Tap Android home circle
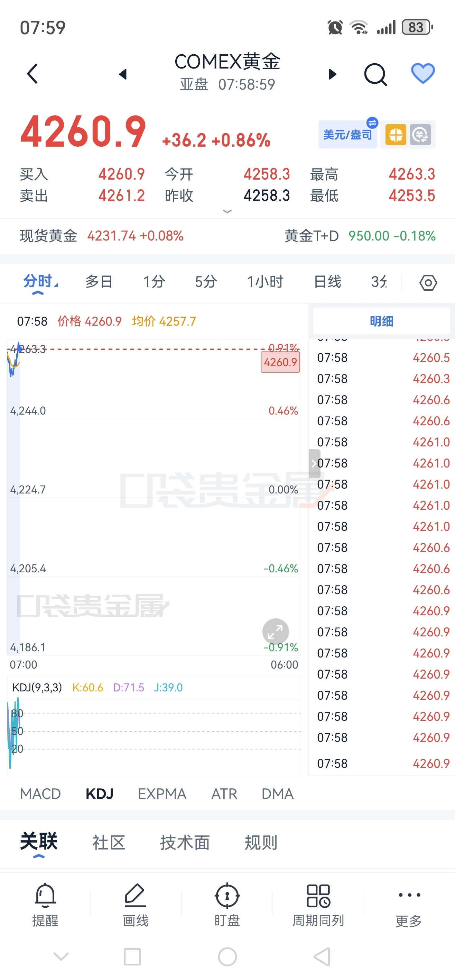Image resolution: width=455 pixels, height=980 pixels. tap(227, 956)
